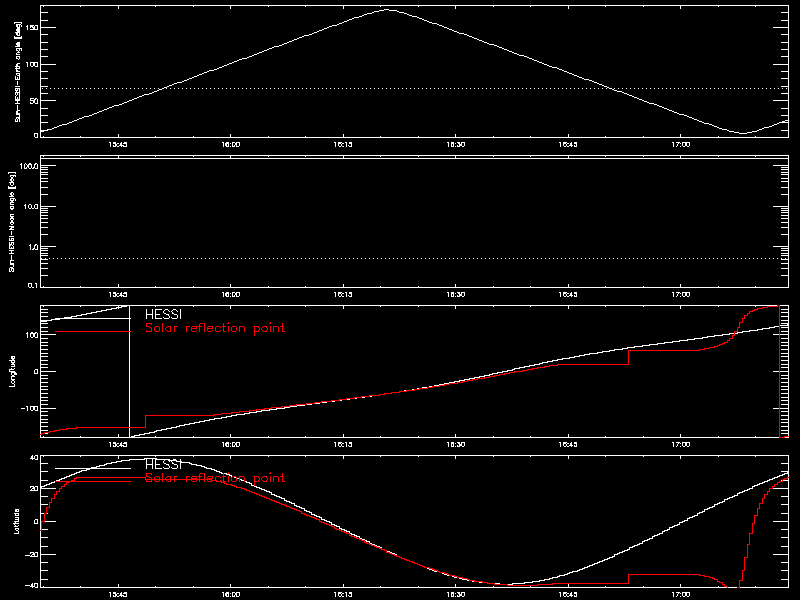Select the 'Latitude' y-axis title
The image size is (800, 600).
pyautogui.click(x=16, y=521)
